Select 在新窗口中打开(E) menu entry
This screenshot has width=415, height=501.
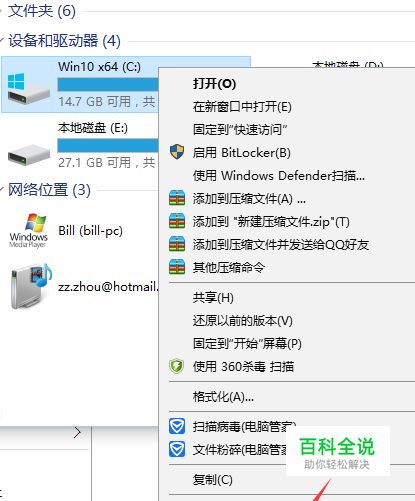242,107
